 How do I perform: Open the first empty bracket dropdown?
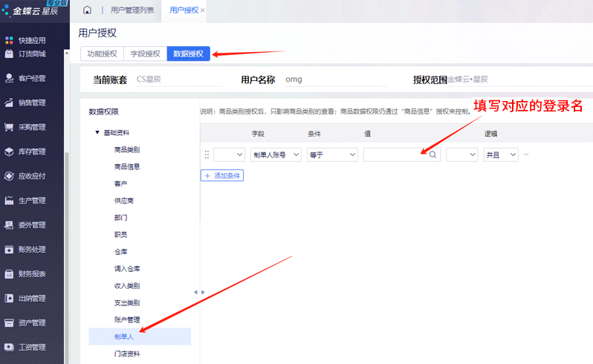pos(229,155)
